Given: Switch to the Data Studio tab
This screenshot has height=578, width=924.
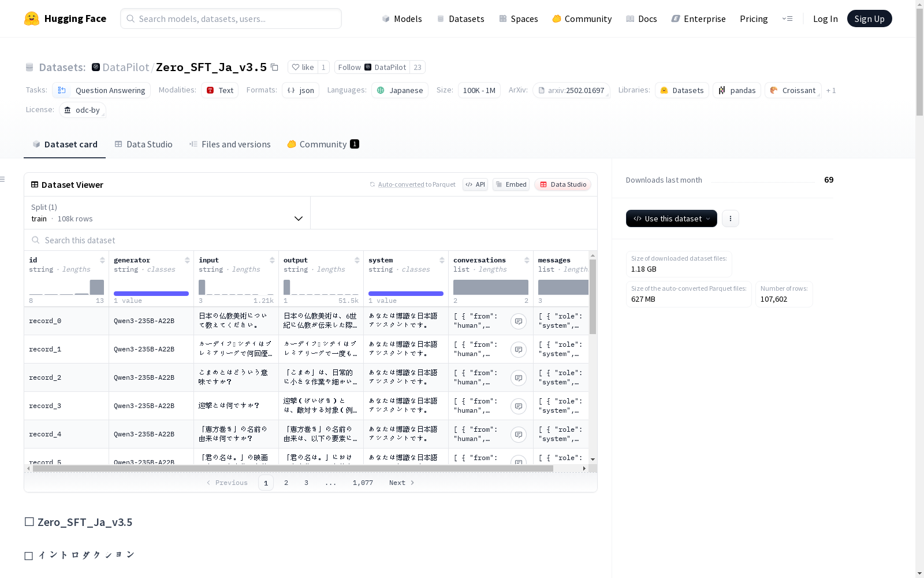Looking at the screenshot, I should click(144, 144).
